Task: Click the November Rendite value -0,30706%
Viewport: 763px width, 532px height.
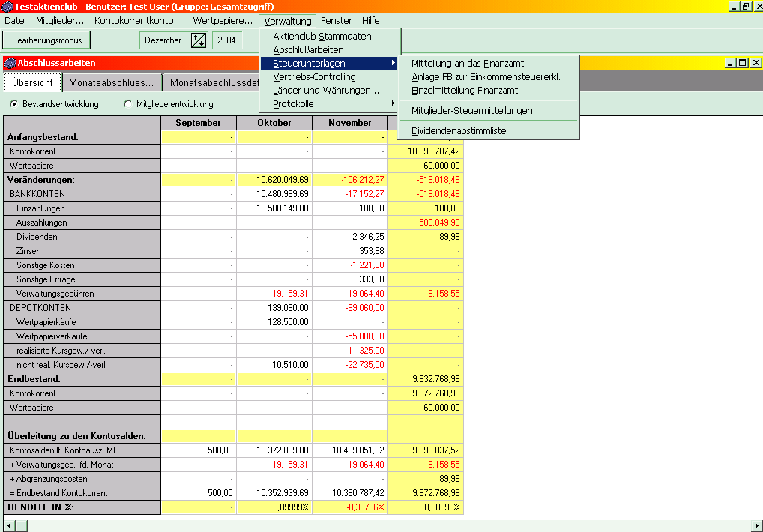Action: tap(350, 507)
